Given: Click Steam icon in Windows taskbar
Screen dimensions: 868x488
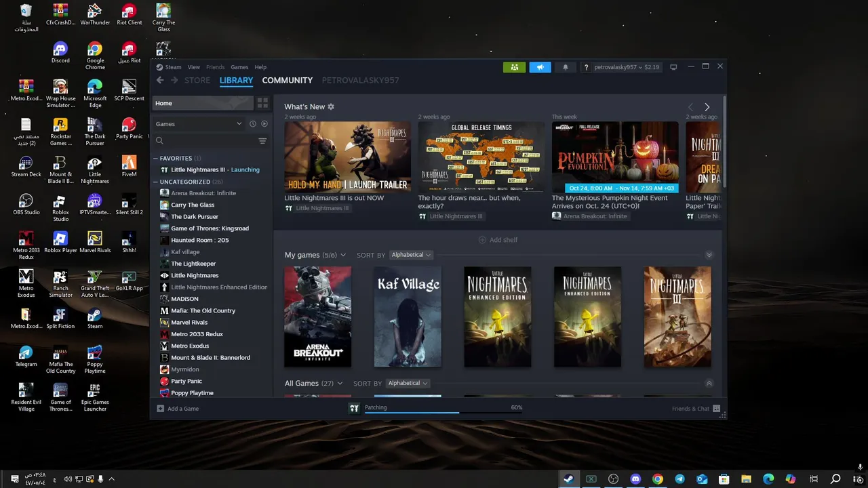Looking at the screenshot, I should click(x=568, y=479).
